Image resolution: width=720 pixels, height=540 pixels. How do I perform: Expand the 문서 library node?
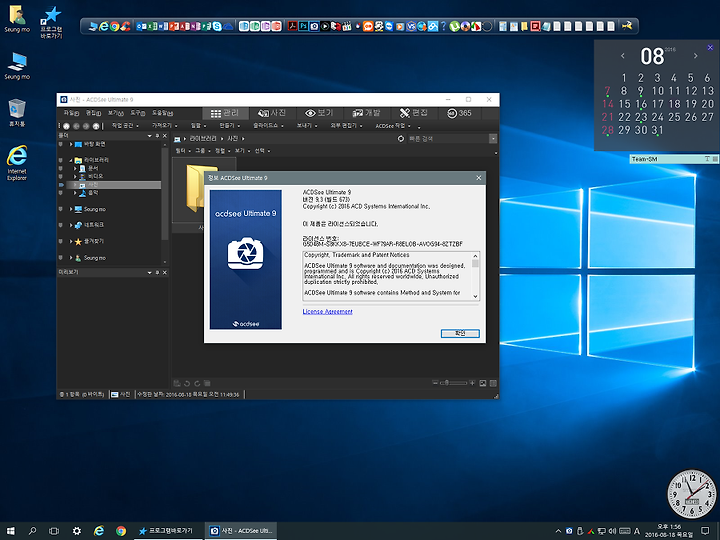click(x=75, y=169)
